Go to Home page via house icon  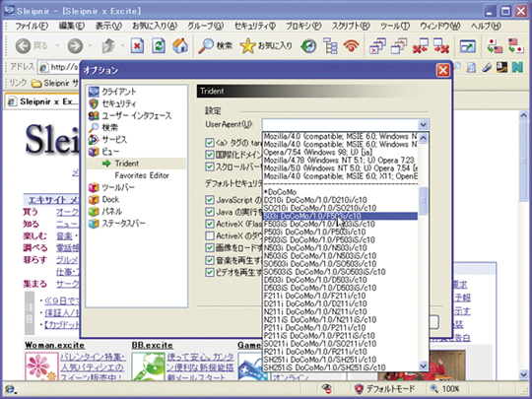pyautogui.click(x=180, y=45)
